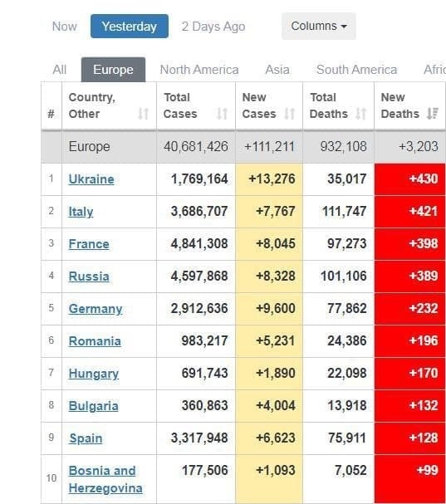The height and width of the screenshot is (504, 446).
Task: Select the Yesterday data button
Action: coord(130,26)
